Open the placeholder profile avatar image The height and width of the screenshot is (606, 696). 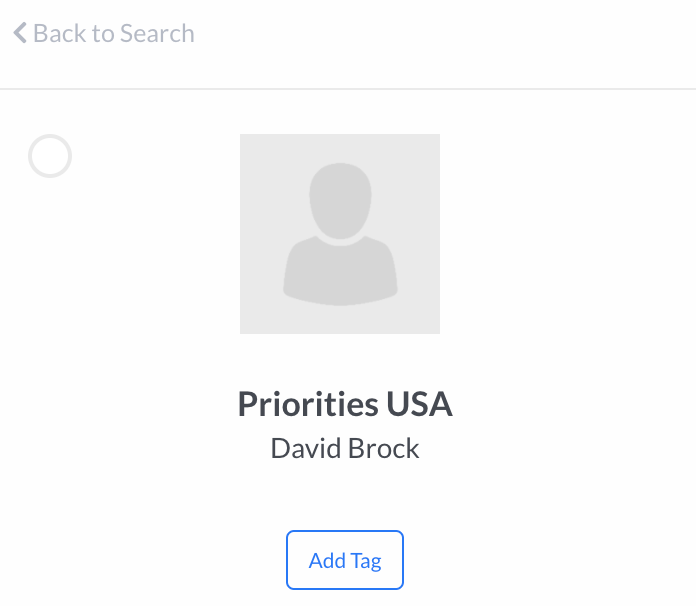(340, 234)
